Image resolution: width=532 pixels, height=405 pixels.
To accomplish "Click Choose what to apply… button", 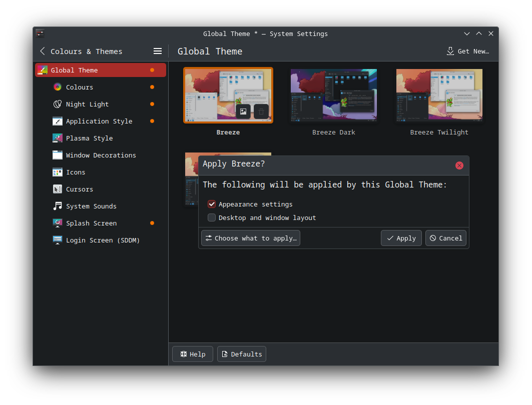I will (251, 238).
